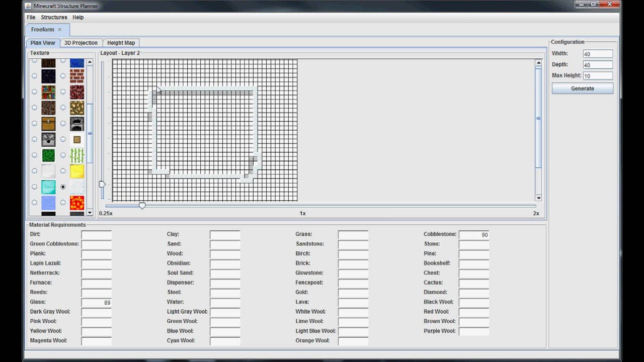
Task: Open the Structures menu
Action: [54, 17]
